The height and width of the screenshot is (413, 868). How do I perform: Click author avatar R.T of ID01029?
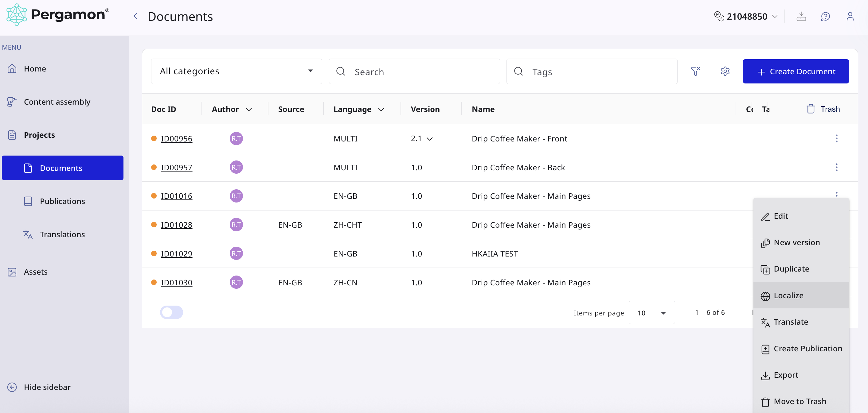(236, 253)
